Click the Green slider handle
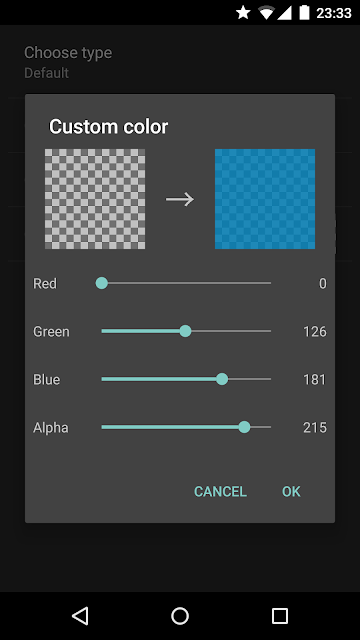The width and height of the screenshot is (360, 640). (x=185, y=331)
